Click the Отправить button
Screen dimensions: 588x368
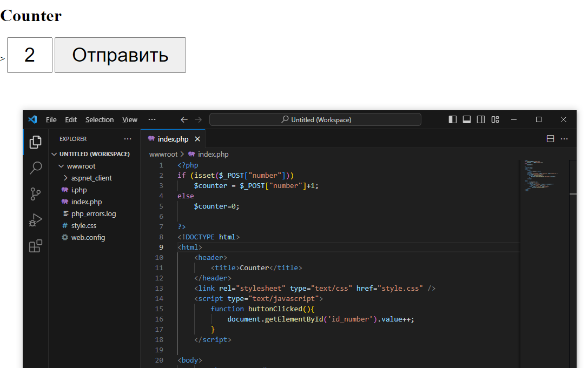121,55
